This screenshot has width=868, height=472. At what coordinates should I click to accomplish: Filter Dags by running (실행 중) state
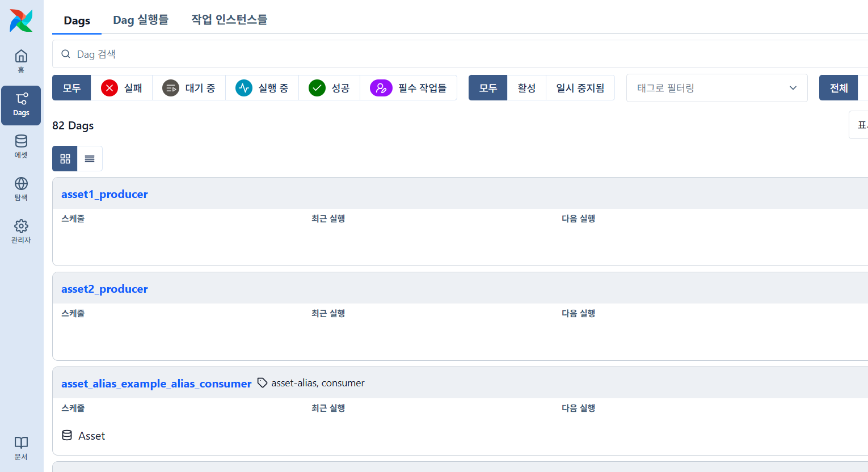(x=262, y=88)
